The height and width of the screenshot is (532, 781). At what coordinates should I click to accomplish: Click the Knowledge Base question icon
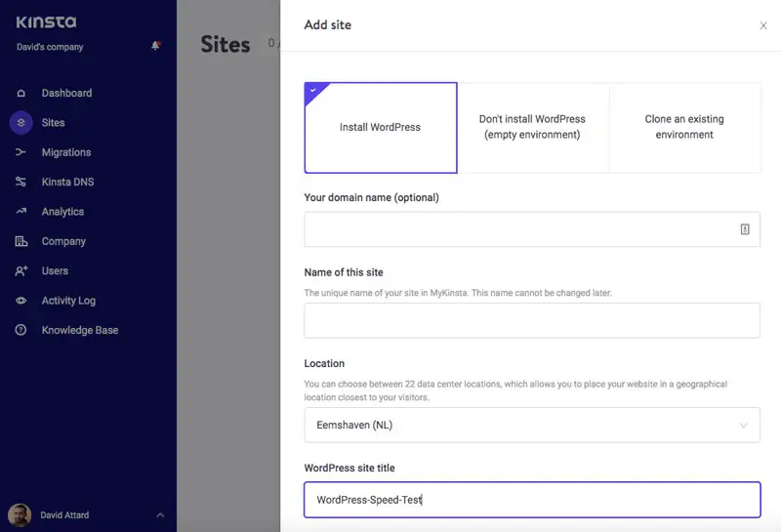(21, 330)
